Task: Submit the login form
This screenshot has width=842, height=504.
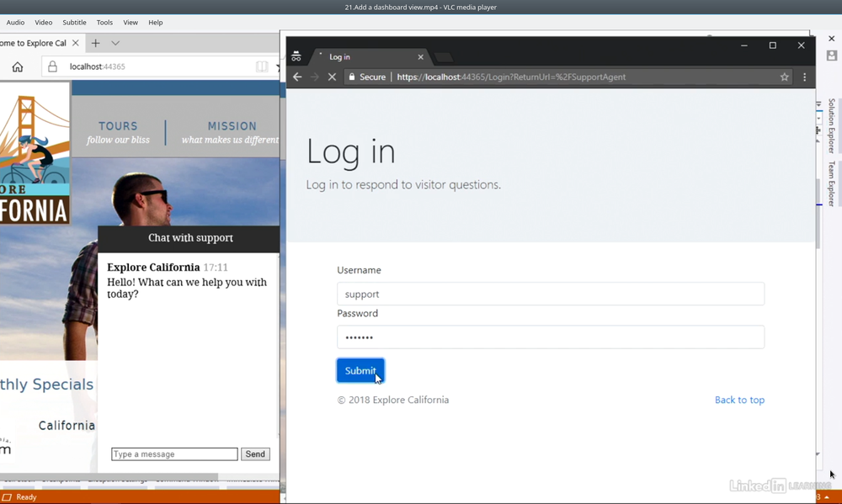Action: [360, 370]
